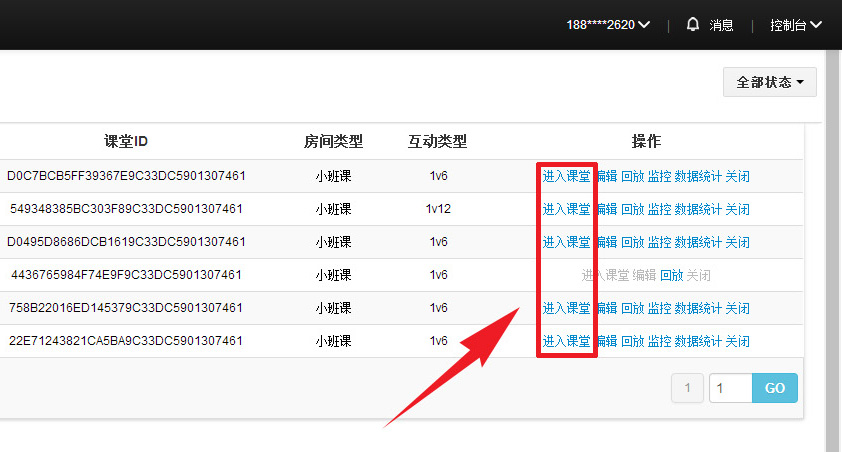Image resolution: width=842 pixels, height=452 pixels.
Task: Click the vertical scrollbar on the right
Action: coord(832,250)
